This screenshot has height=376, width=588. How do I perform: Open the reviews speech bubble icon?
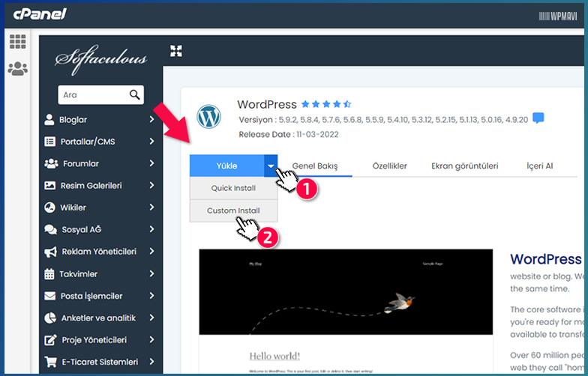click(538, 118)
